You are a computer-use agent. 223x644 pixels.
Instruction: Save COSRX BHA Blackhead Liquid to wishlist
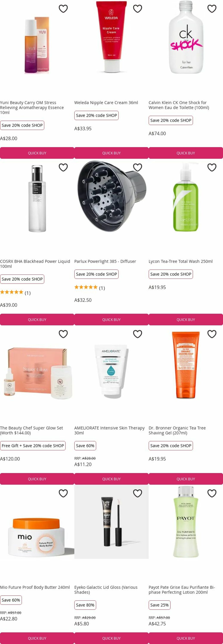(63, 167)
